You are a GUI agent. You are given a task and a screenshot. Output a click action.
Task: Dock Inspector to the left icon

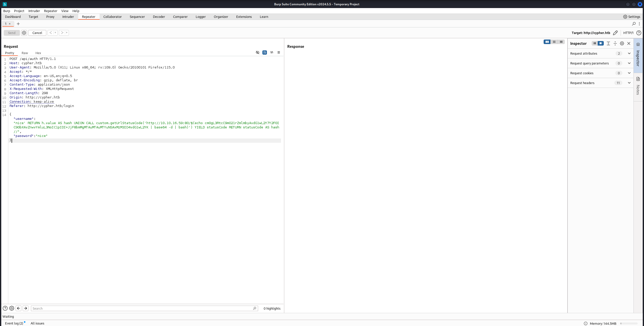coord(595,43)
